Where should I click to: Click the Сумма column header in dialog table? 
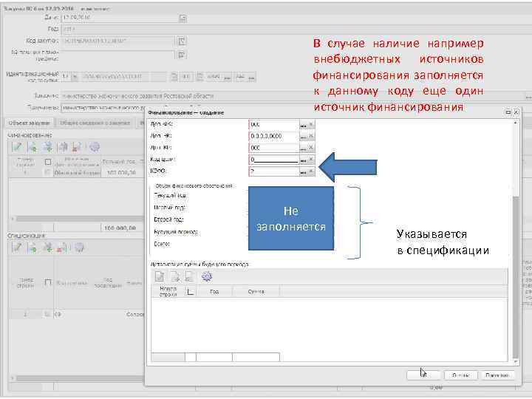[x=256, y=291]
